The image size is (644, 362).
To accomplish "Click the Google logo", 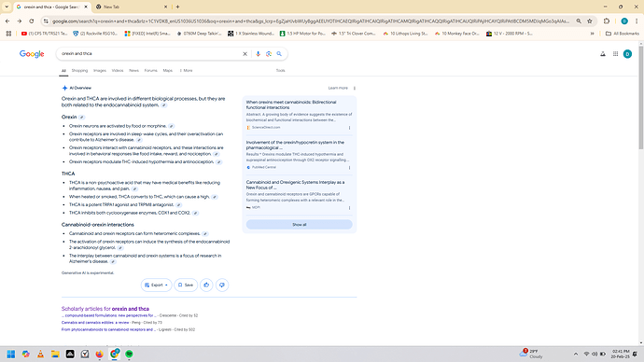I will pos(32,54).
